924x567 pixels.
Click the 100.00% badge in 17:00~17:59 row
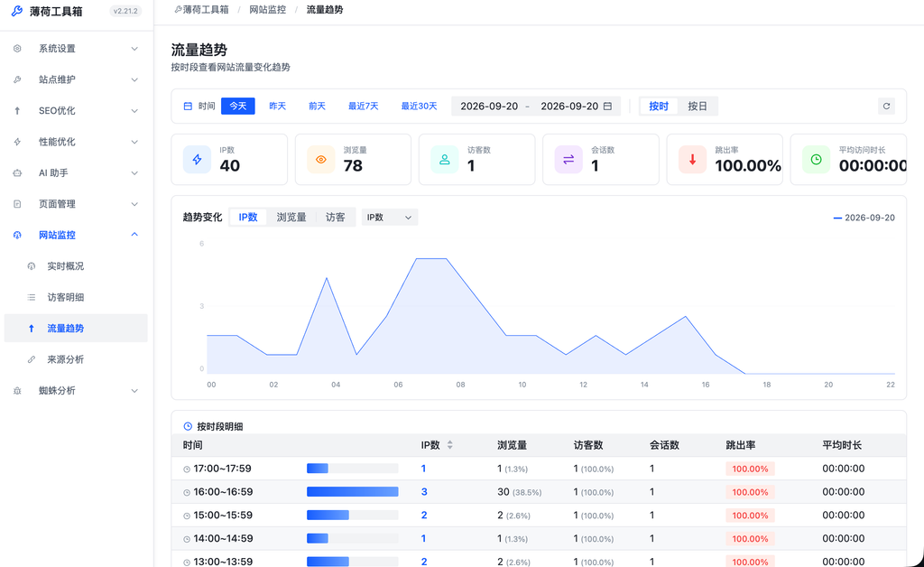[x=750, y=469]
